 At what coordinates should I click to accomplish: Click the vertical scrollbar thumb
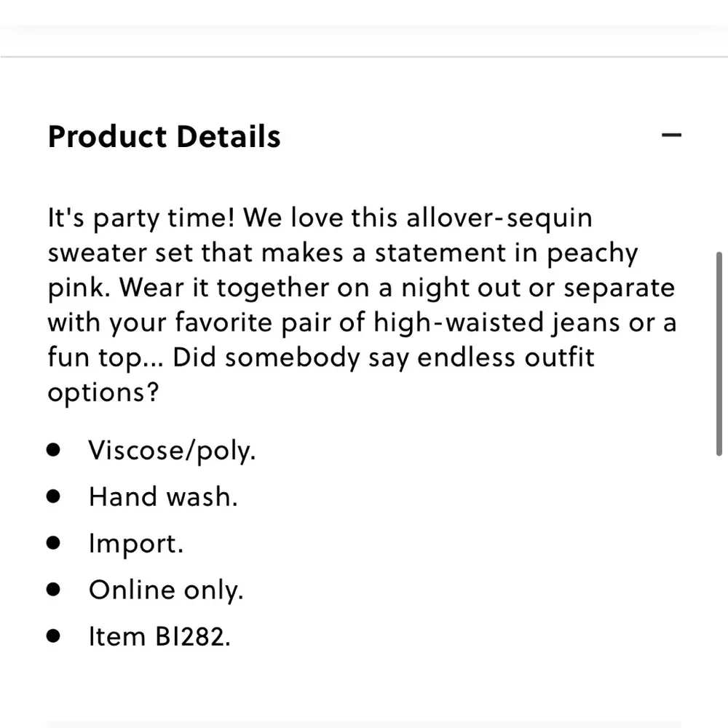pyautogui.click(x=719, y=354)
